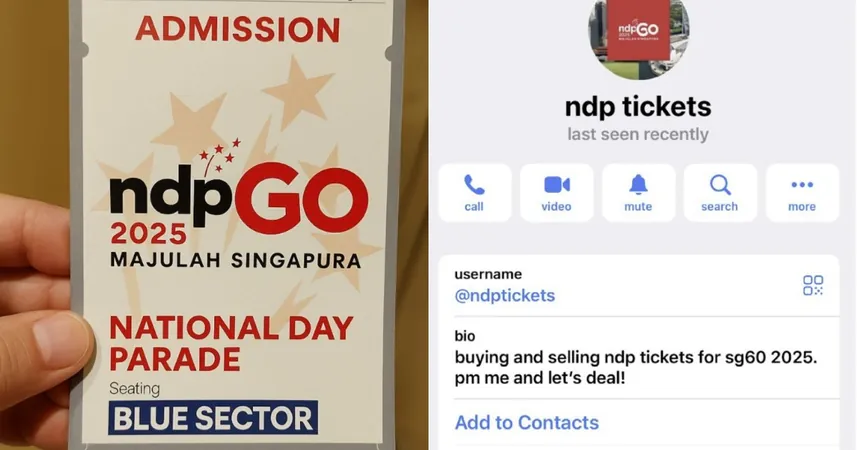Click the 'ndp tickets' profile name
This screenshot has height=450, width=857.
click(x=638, y=107)
